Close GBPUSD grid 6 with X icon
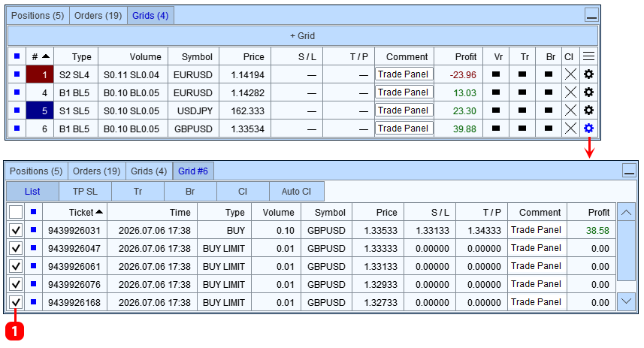This screenshot has width=644, height=348. (x=570, y=129)
